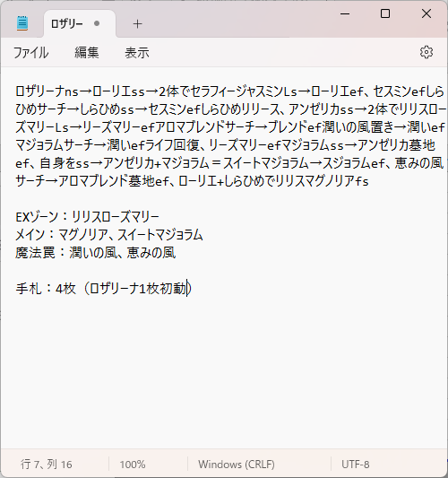Viewport: 448px width, 478px height.
Task: Open the 編集 menu
Action: point(87,53)
